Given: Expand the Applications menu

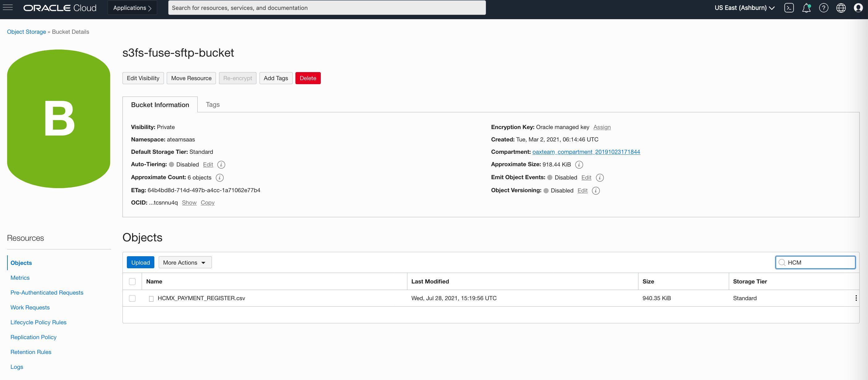Looking at the screenshot, I should pos(132,8).
